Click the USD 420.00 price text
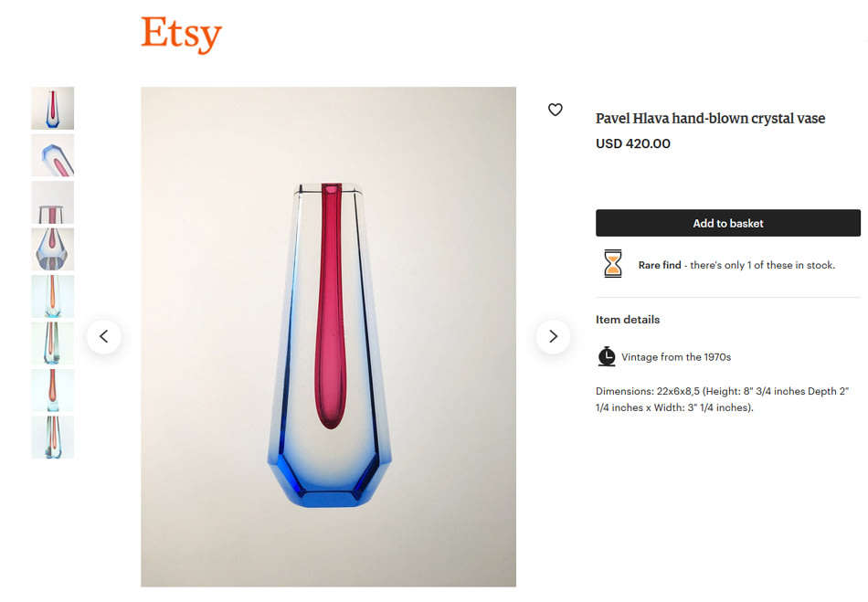868x602 pixels. [x=632, y=143]
